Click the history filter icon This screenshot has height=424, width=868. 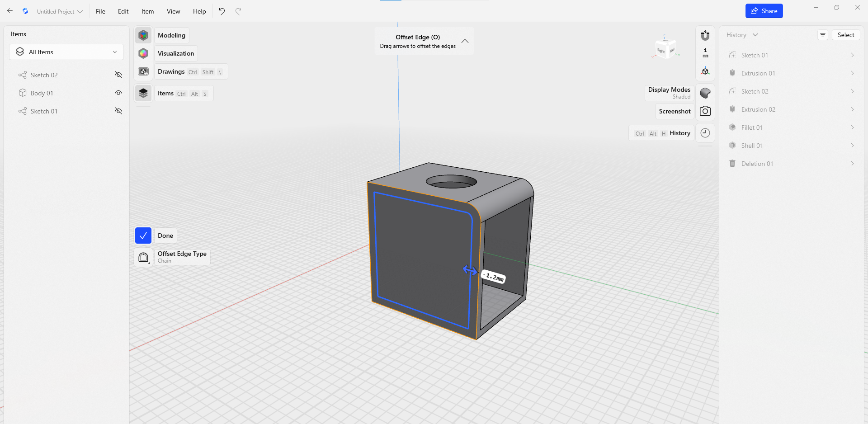click(x=823, y=35)
